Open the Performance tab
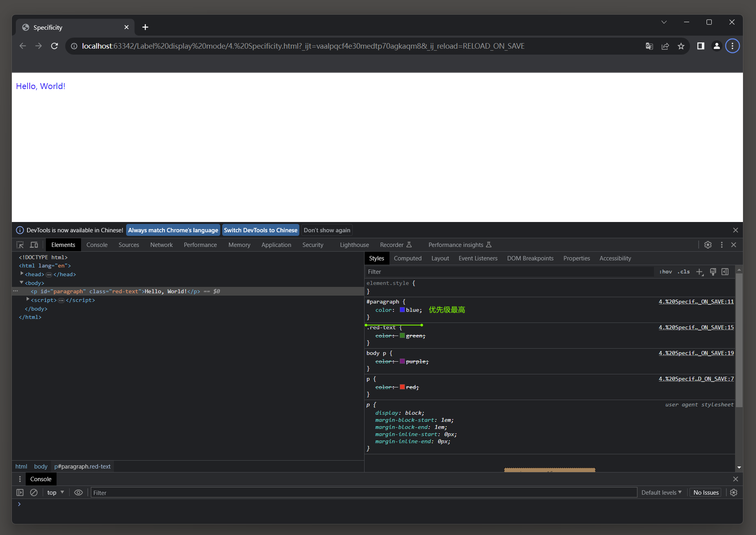Image resolution: width=756 pixels, height=535 pixels. click(200, 245)
